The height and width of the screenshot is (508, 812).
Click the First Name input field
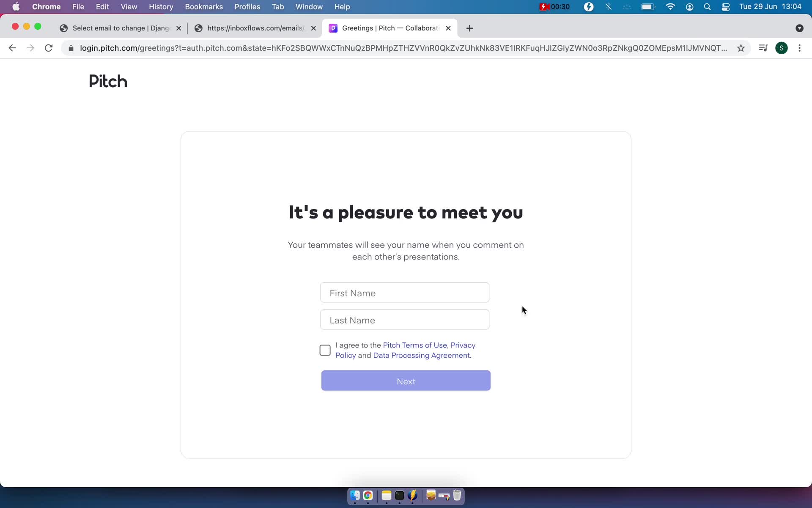tap(405, 293)
